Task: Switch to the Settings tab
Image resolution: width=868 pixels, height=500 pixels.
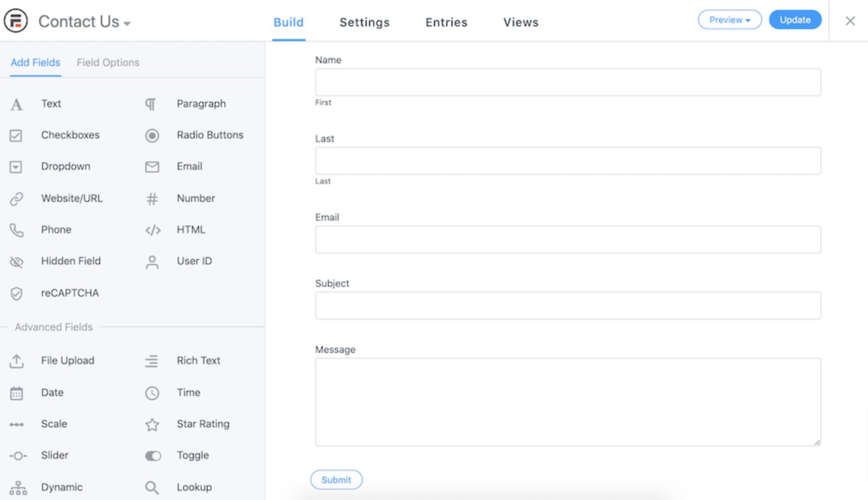Action: click(x=364, y=22)
